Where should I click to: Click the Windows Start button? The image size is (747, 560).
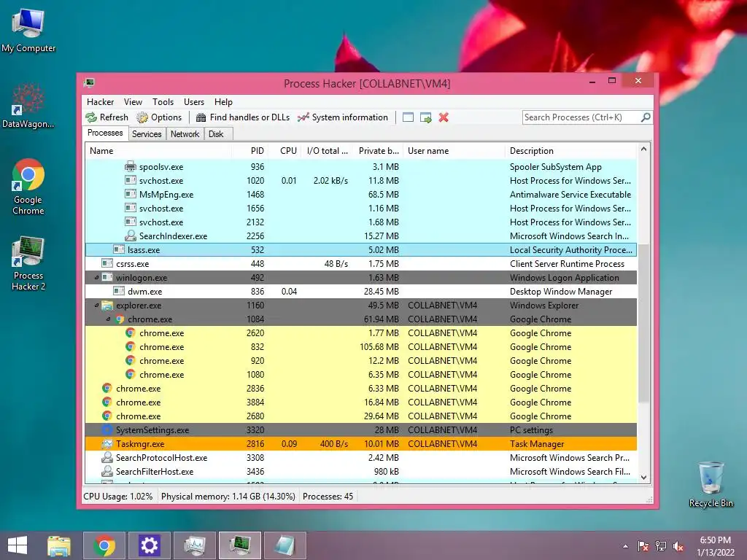click(x=18, y=545)
